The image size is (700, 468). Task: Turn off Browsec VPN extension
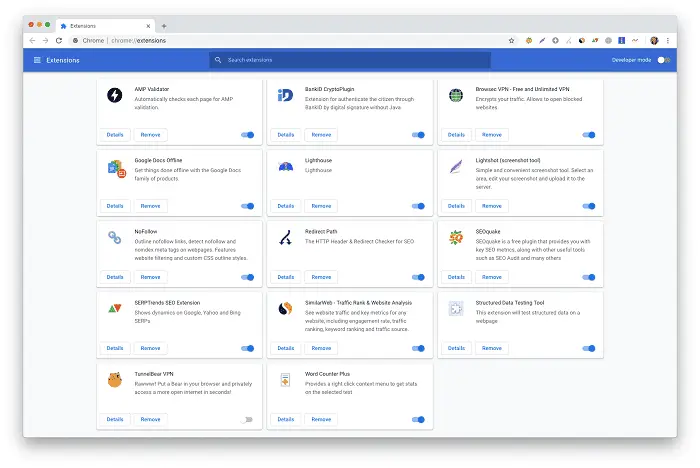(589, 135)
